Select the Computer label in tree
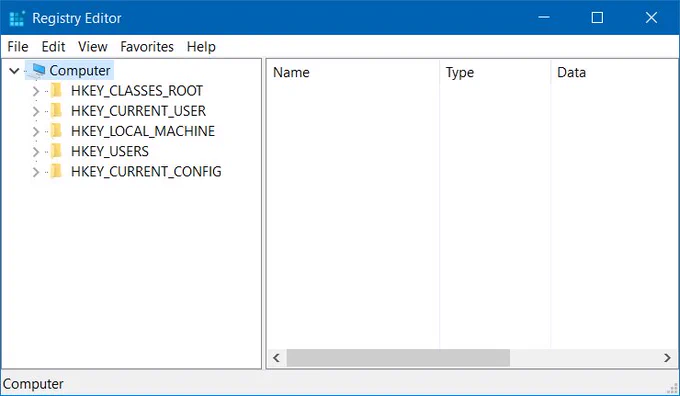680x396 pixels. (80, 71)
